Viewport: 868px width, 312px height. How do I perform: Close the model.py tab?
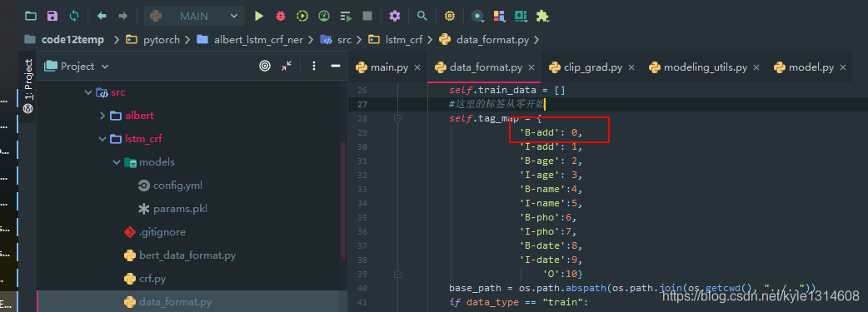[842, 67]
